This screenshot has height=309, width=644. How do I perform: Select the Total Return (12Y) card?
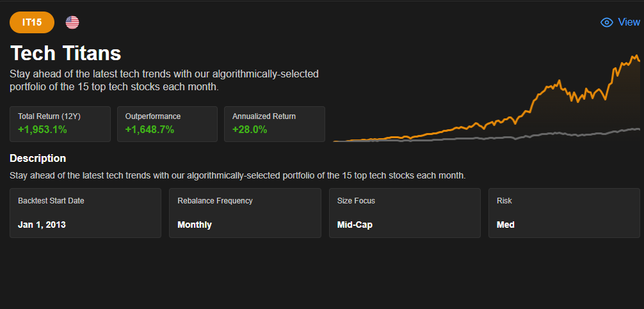tap(60, 124)
